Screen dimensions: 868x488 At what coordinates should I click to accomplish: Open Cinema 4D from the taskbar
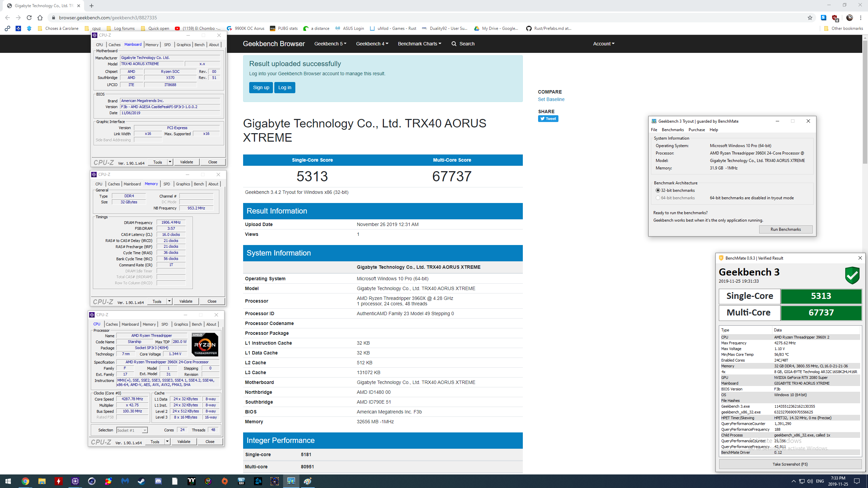click(x=92, y=481)
